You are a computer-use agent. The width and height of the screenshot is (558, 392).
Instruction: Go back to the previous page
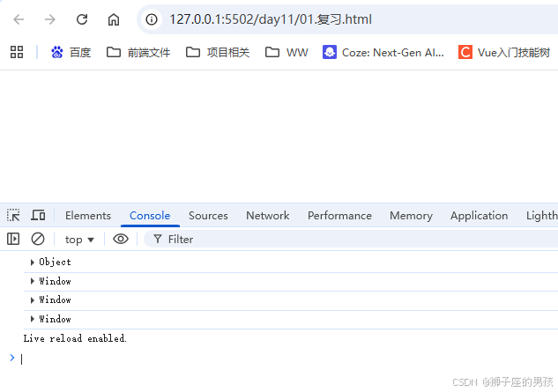[19, 19]
